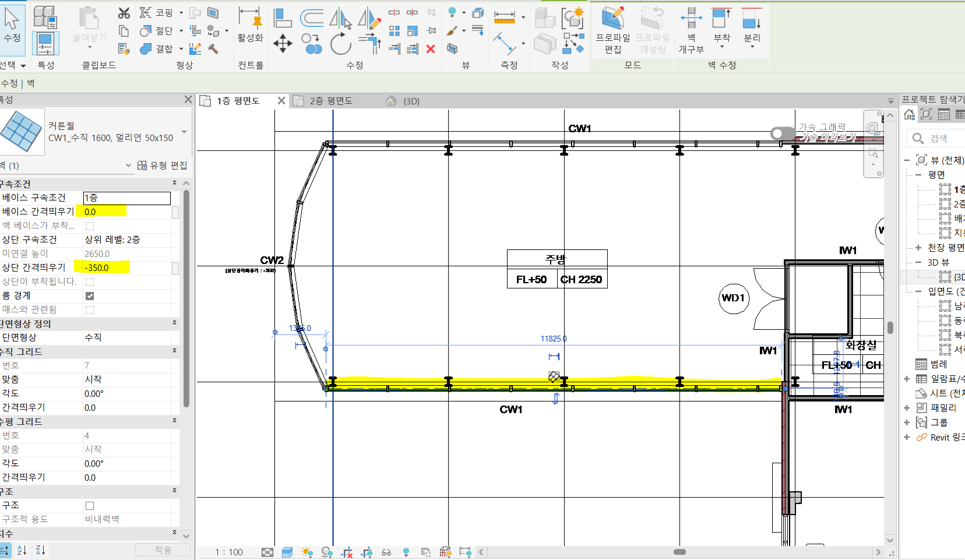Click the Base Constraint (베이스 구속조건) field showing 1층
Image resolution: width=965 pixels, height=560 pixels.
[x=126, y=198]
